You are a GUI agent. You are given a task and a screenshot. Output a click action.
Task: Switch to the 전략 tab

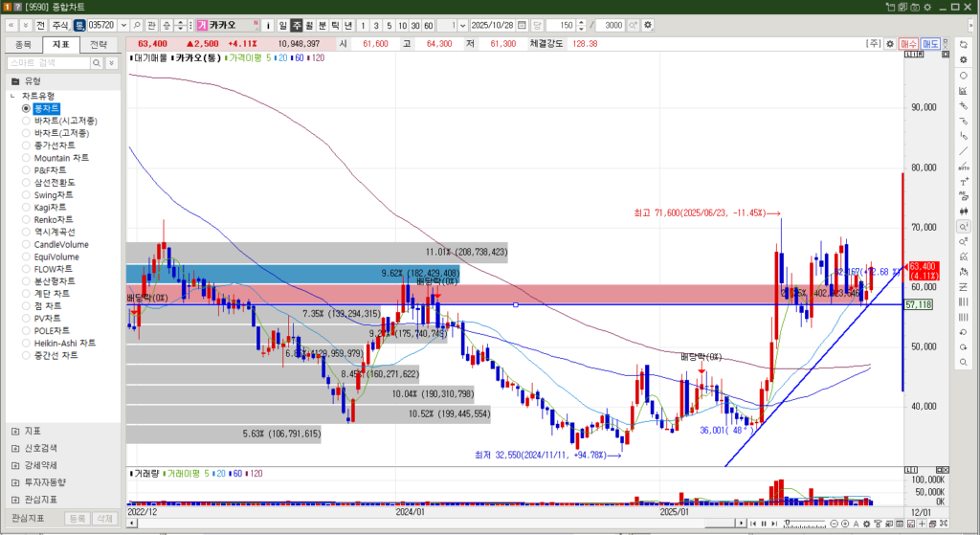[x=98, y=44]
